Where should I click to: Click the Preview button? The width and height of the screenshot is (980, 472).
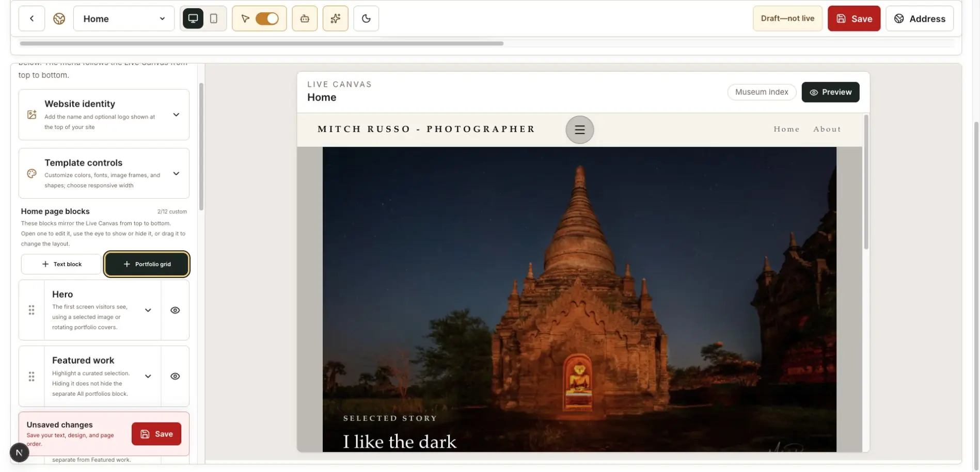(x=830, y=92)
